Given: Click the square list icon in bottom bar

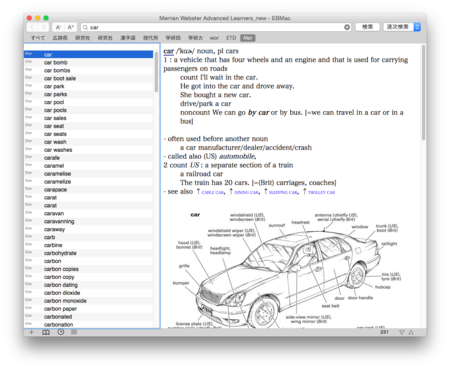Looking at the screenshot, I should pyautogui.click(x=74, y=332).
